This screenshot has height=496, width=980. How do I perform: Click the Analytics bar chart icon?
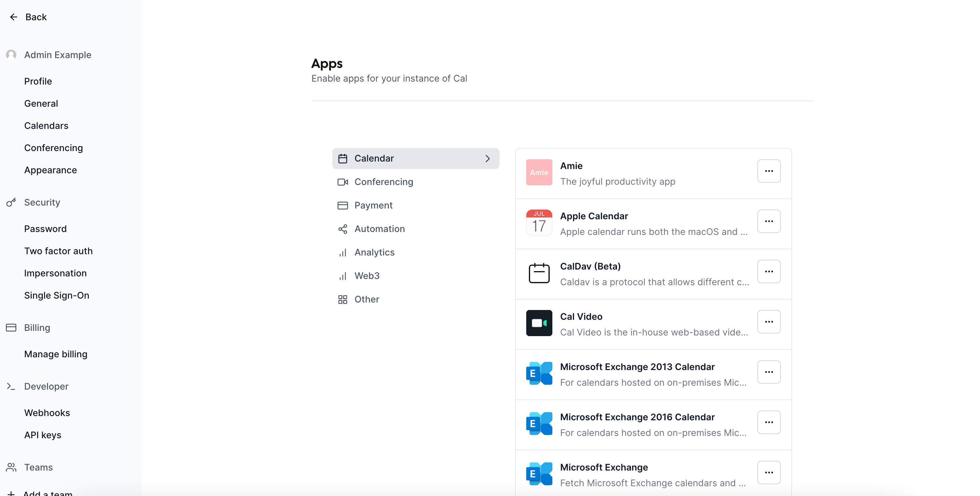point(343,253)
